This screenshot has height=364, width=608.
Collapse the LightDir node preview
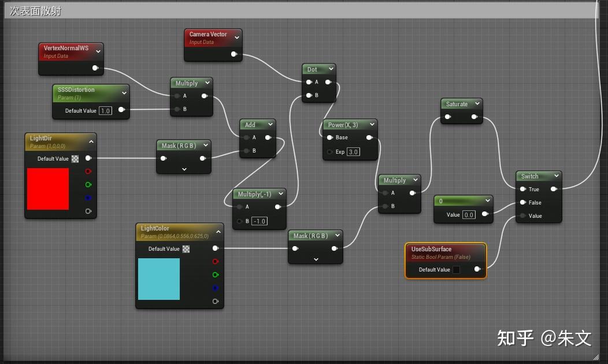[x=91, y=142]
